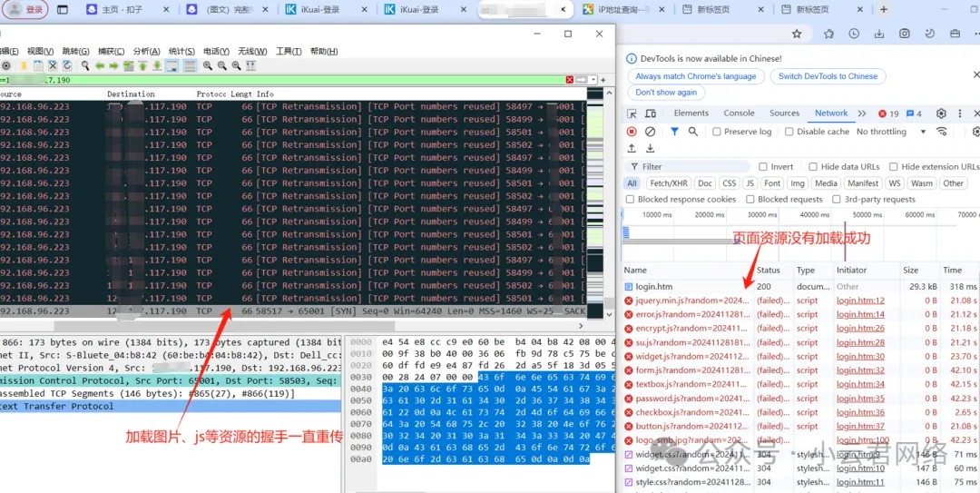
Task: Clear the DevTools network log
Action: (x=650, y=132)
